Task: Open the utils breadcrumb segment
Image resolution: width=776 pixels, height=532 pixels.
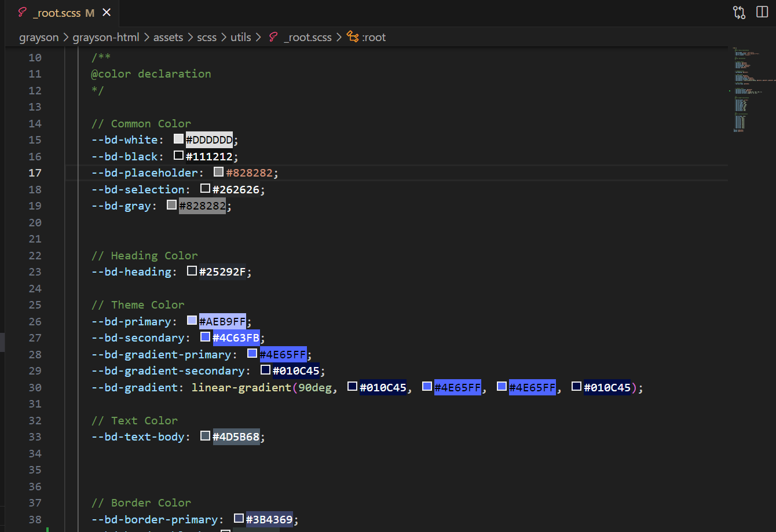Action: pos(241,37)
